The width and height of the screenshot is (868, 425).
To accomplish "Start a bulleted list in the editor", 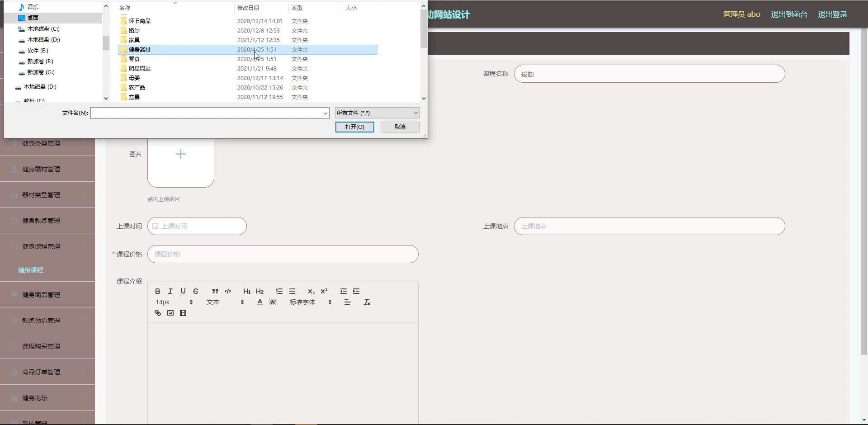I will [x=292, y=291].
